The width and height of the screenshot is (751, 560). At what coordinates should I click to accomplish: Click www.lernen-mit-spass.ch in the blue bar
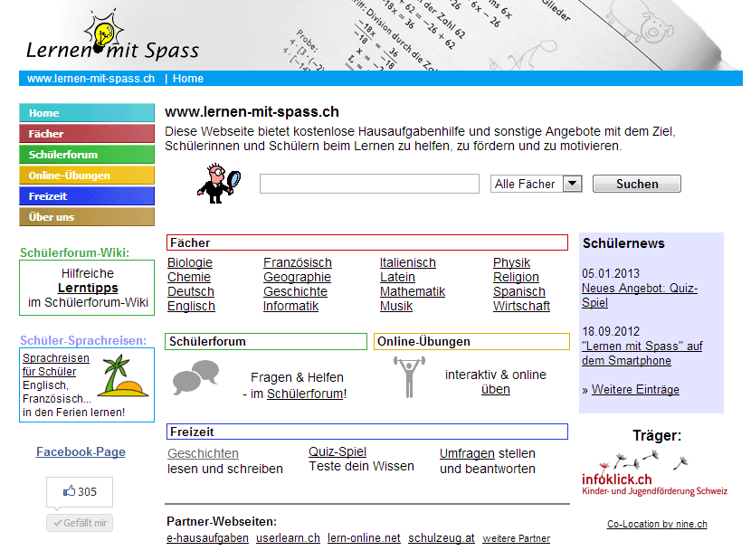tap(91, 79)
